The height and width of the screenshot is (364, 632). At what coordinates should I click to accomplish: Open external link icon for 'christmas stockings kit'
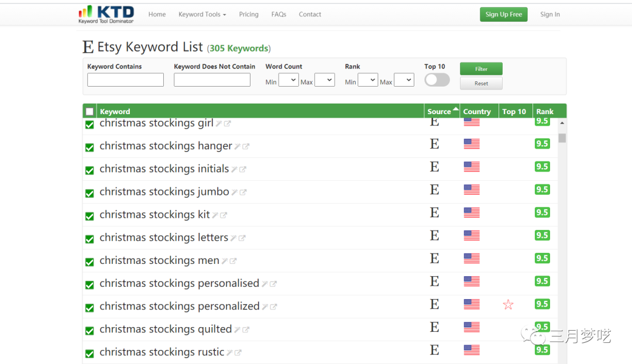224,215
